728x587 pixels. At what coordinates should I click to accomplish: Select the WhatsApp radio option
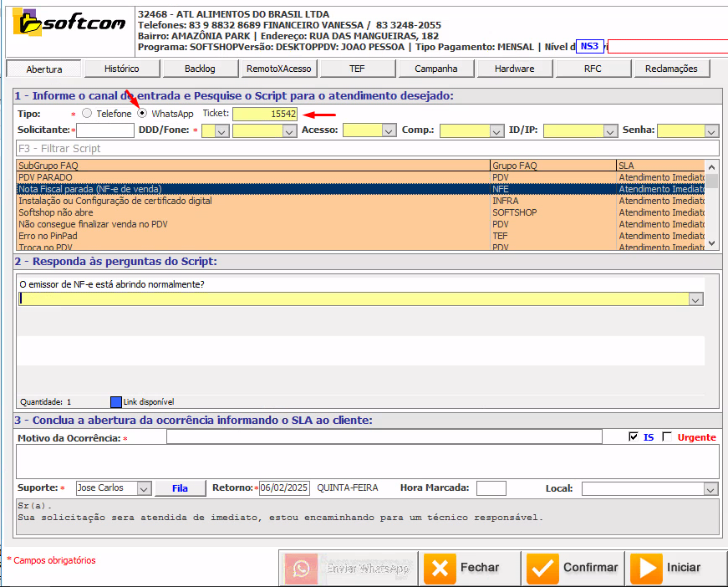(x=143, y=114)
